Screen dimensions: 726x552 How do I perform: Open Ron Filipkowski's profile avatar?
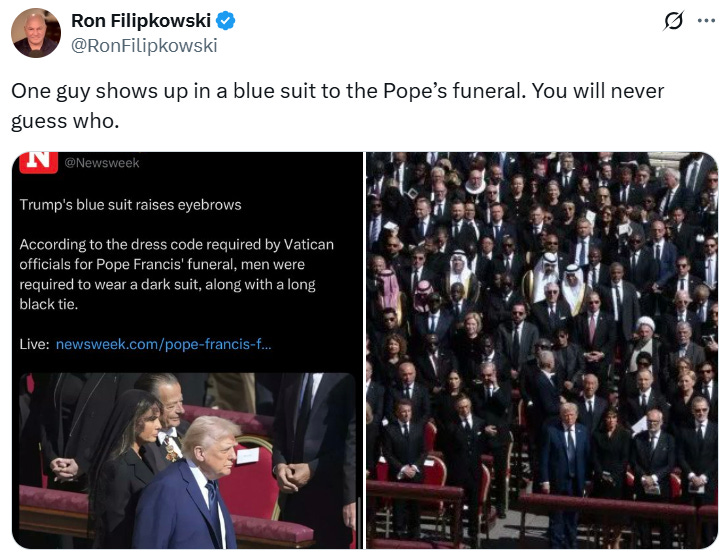click(36, 32)
